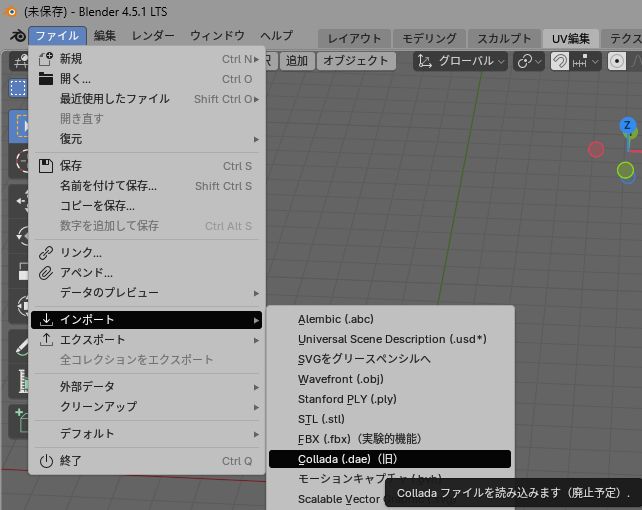Import FBX (.fbx) (実験的機能)

click(390, 439)
